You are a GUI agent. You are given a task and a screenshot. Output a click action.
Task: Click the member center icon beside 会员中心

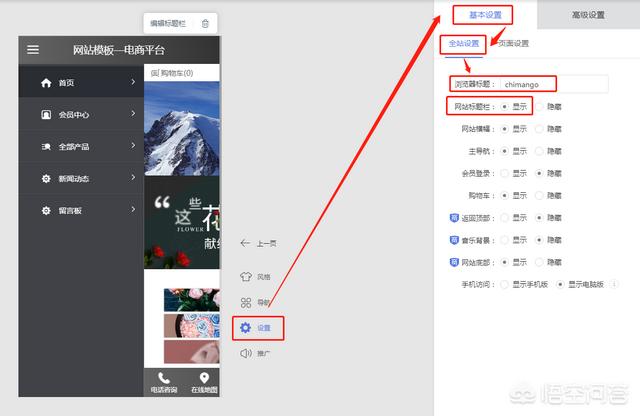pos(46,115)
